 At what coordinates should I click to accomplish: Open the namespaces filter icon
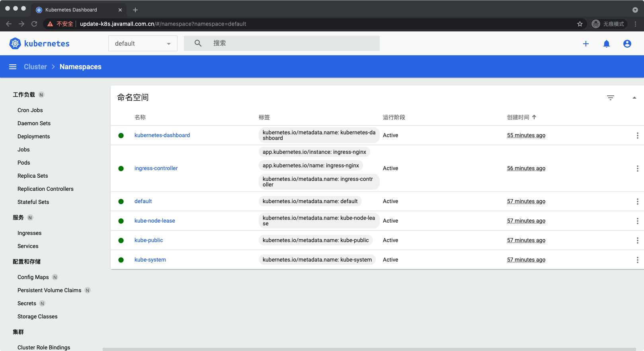(611, 98)
